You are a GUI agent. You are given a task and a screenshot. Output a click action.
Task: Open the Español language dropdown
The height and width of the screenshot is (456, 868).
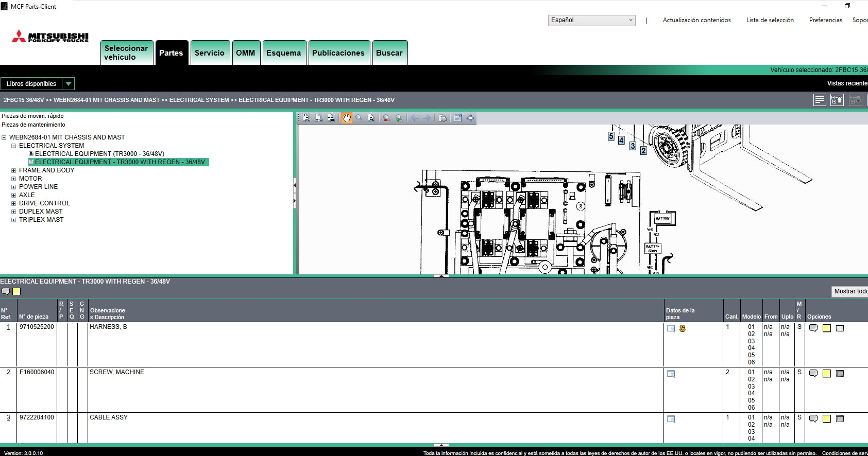coord(591,20)
